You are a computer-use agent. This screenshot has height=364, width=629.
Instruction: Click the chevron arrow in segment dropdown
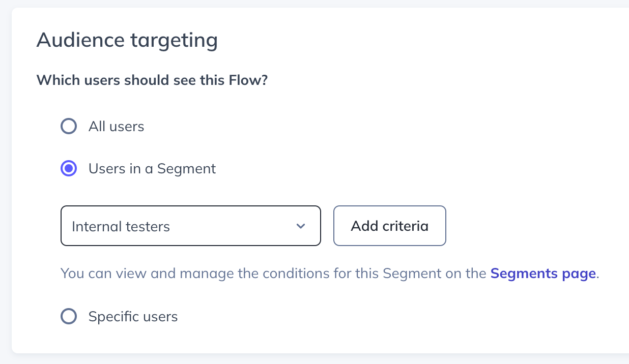click(301, 226)
